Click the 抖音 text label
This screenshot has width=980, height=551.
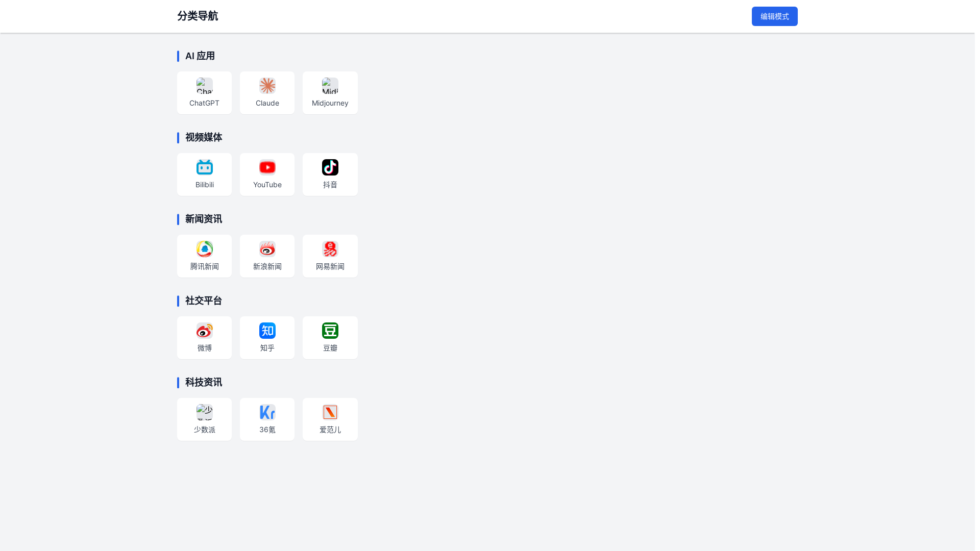click(330, 185)
